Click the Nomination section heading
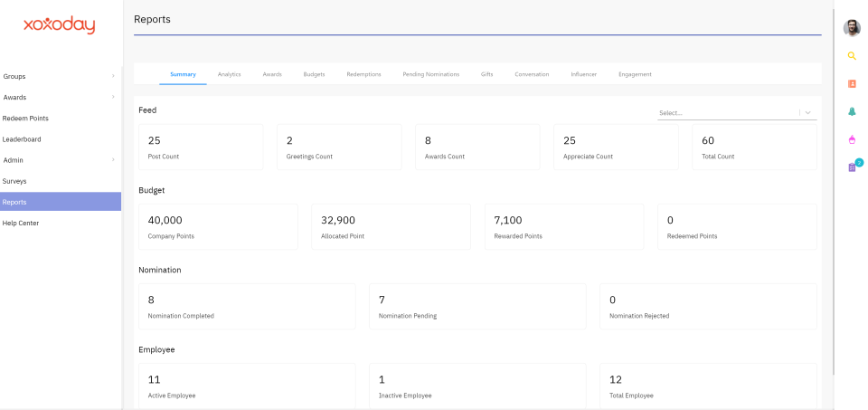 pos(160,270)
